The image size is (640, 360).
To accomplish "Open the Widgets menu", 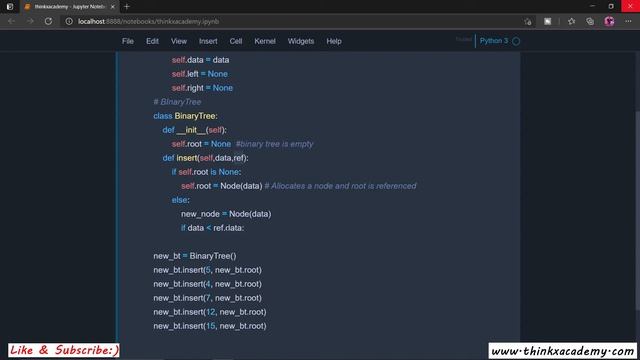I will tap(301, 41).
